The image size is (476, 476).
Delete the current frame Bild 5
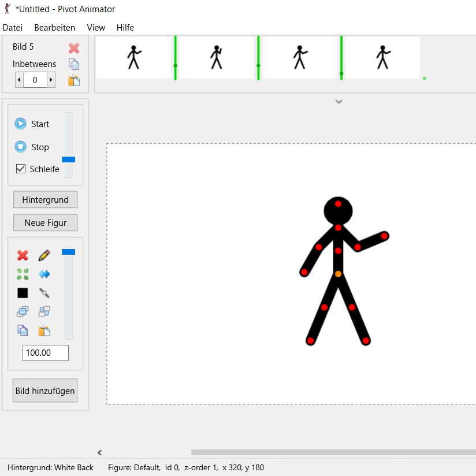[74, 48]
